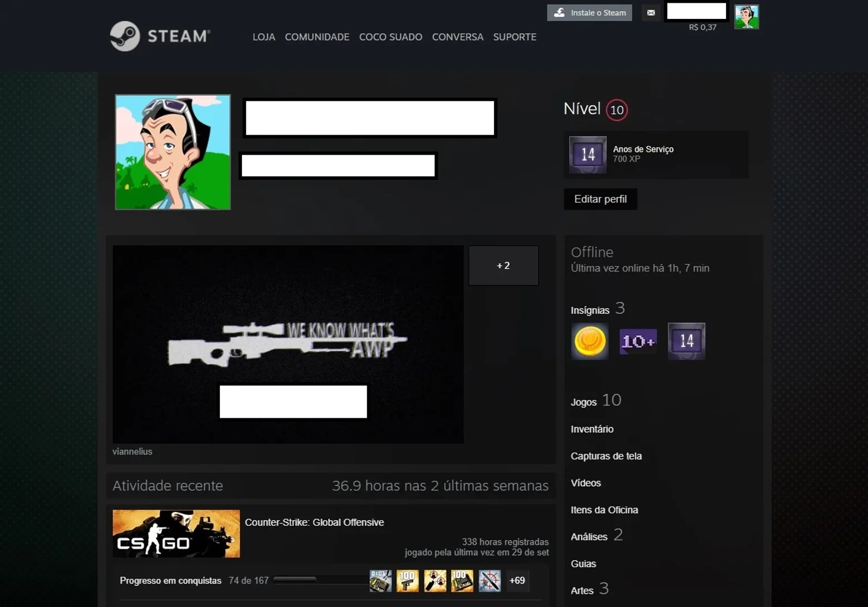
Task: View the 100 bomb achievement icon
Action: click(462, 581)
